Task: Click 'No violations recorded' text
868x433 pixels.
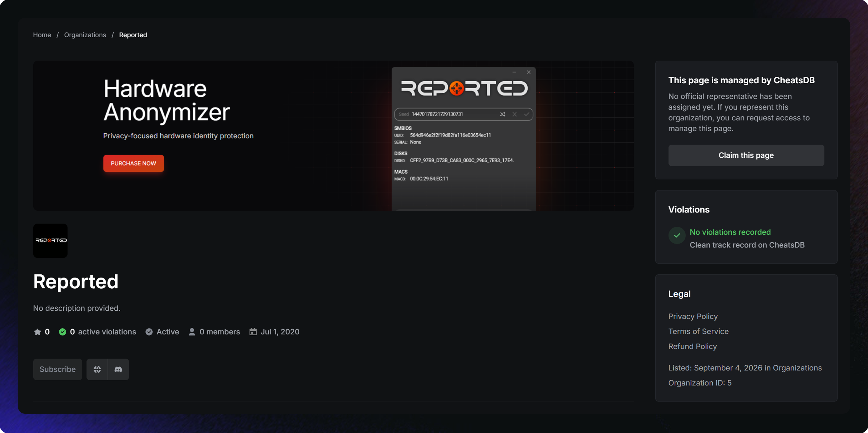Action: coord(730,232)
